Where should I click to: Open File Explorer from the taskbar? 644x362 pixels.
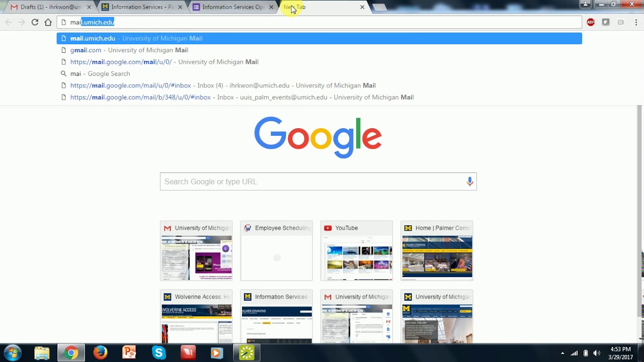click(x=42, y=353)
